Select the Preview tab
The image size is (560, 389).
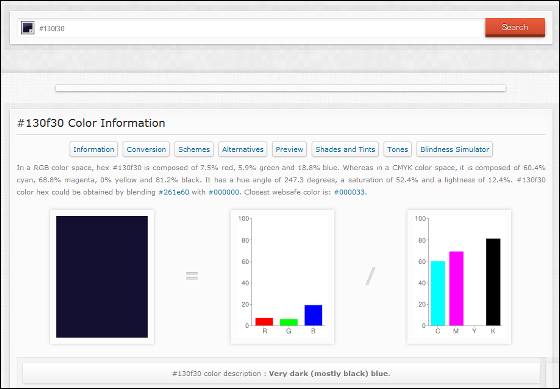(289, 149)
